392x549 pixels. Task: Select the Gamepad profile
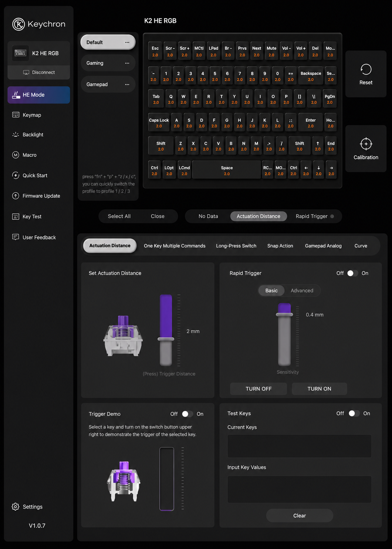(108, 84)
